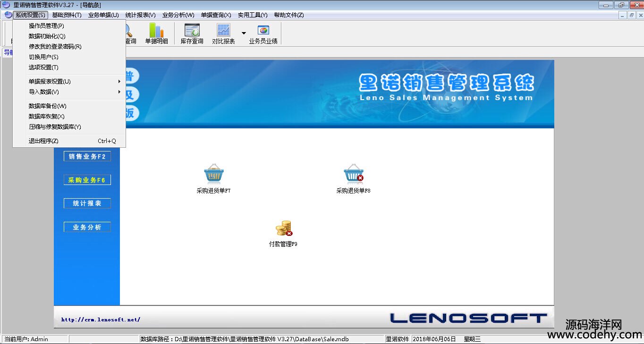The image size is (644, 344).
Task: Select 修改我的登录密码(R) menu entry
Action: [69, 47]
